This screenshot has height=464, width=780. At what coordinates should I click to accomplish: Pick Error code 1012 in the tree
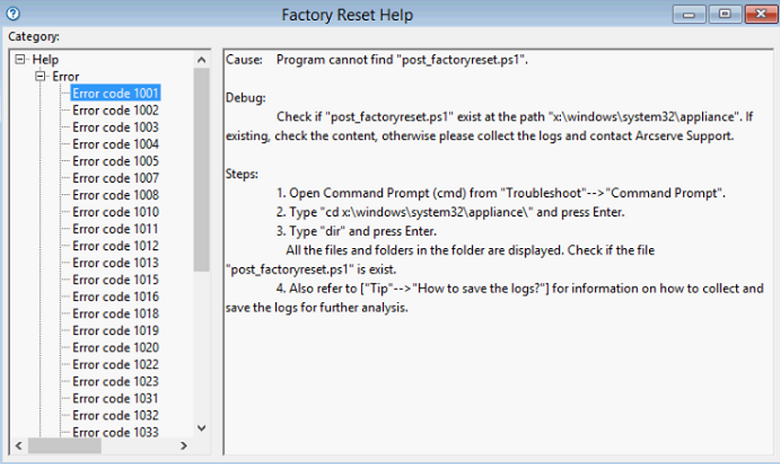click(x=115, y=246)
